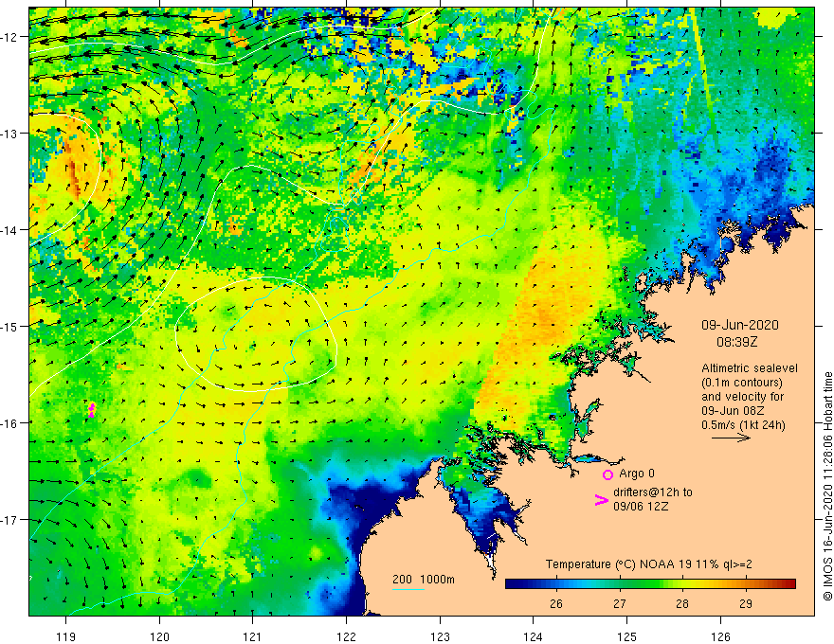Click the longitude label 125
The height and width of the screenshot is (644, 834).
click(x=626, y=636)
